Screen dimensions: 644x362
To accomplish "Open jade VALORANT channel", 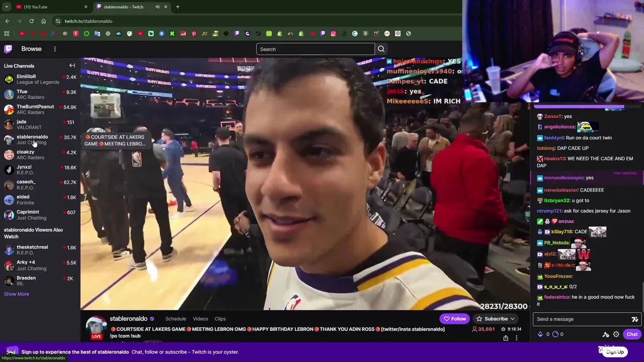I will [x=40, y=125].
